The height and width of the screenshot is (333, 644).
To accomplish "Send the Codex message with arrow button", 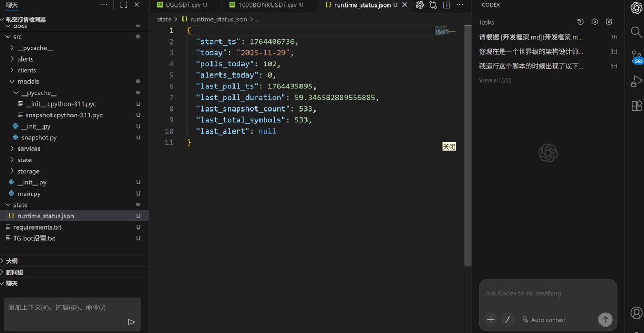I will point(605,320).
